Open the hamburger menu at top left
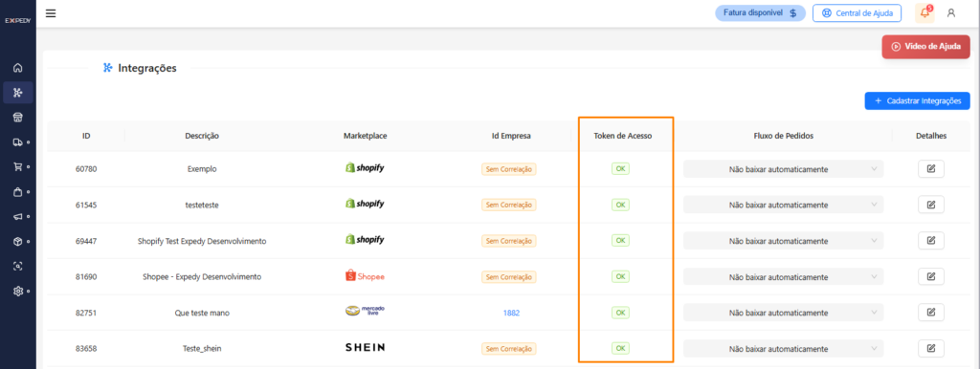Screen dimensions: 980x369 (51, 13)
